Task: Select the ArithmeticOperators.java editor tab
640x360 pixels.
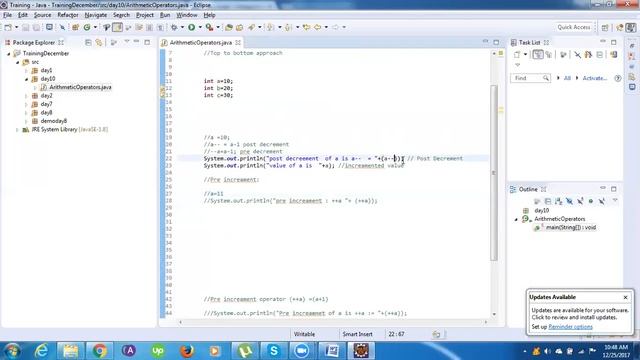Action: pos(200,42)
